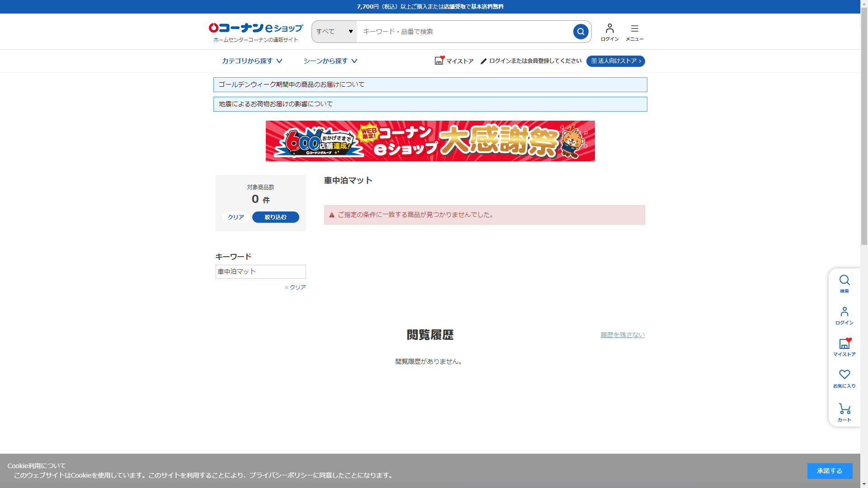Click floating sidebar search icon

[844, 284]
